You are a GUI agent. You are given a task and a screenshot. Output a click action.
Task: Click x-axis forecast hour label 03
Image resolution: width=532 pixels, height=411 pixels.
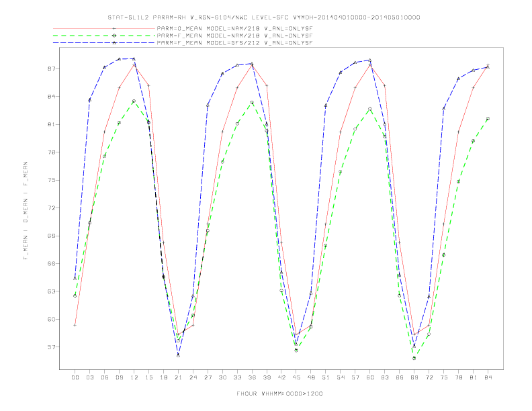(x=89, y=377)
